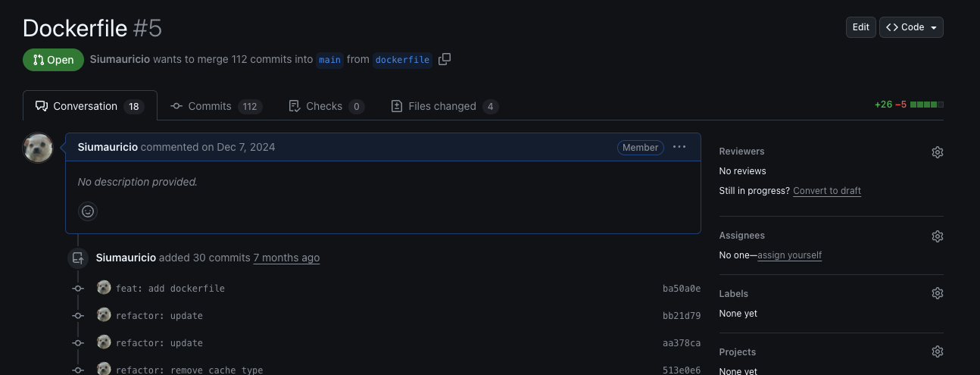Expand the Code dropdown button
Image resolution: width=980 pixels, height=375 pixels.
[x=911, y=27]
